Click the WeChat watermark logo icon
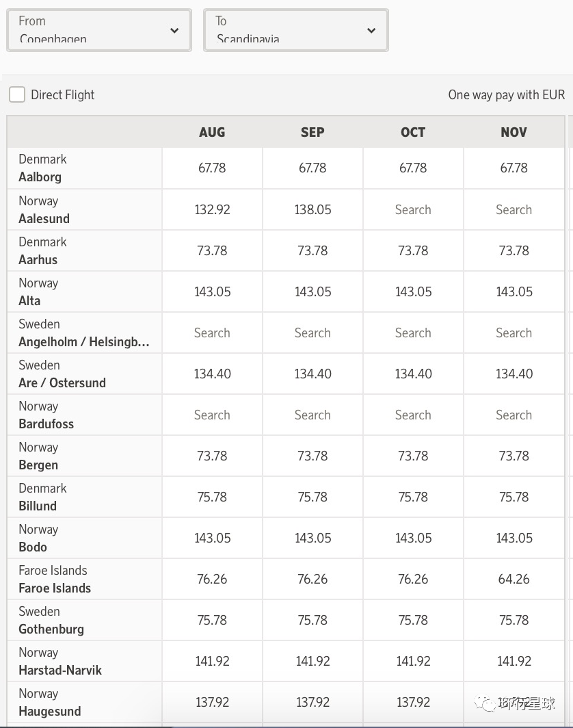 coord(486,703)
